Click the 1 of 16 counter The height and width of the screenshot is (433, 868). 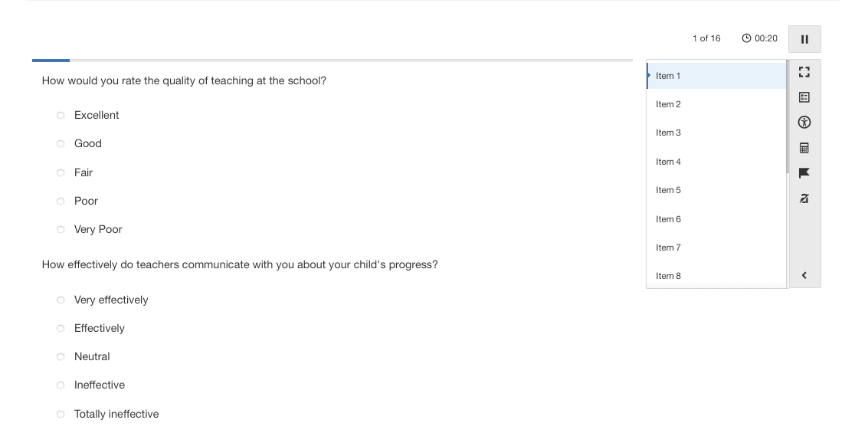pyautogui.click(x=706, y=38)
